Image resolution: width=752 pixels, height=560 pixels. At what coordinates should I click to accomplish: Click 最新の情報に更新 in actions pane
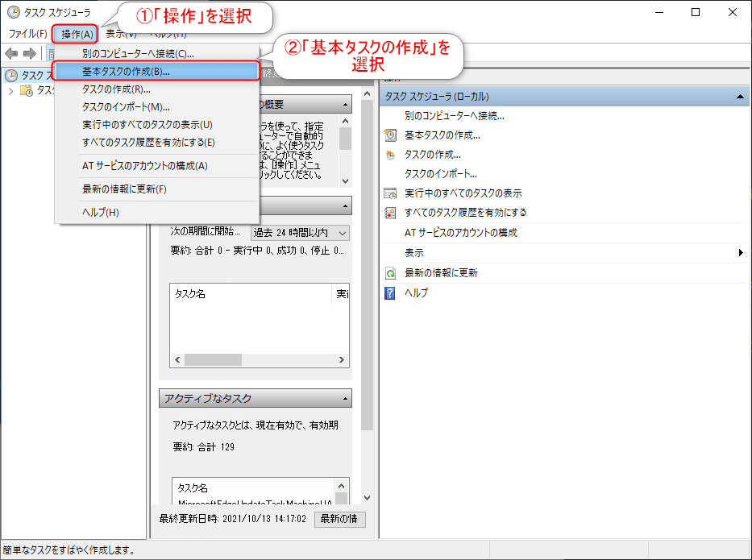[x=441, y=273]
